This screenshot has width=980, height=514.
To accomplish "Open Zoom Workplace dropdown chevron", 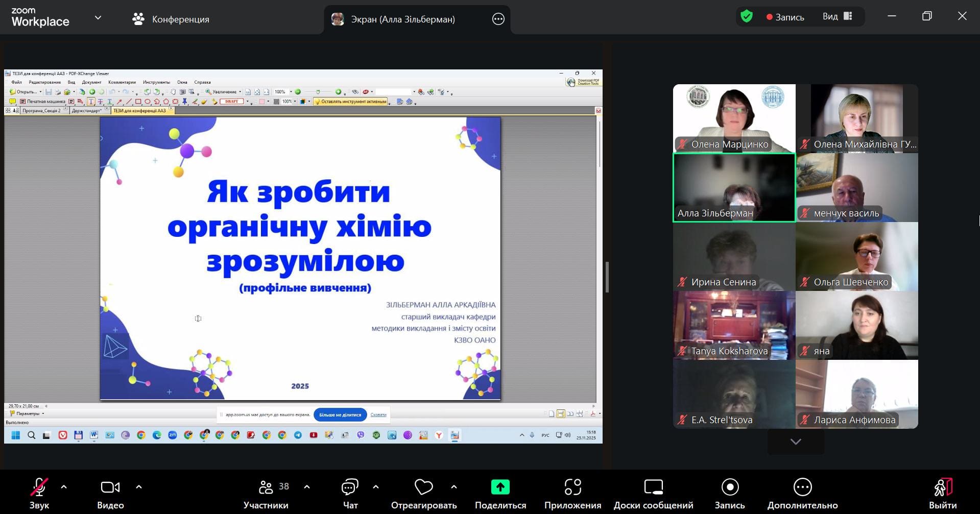I will (98, 18).
